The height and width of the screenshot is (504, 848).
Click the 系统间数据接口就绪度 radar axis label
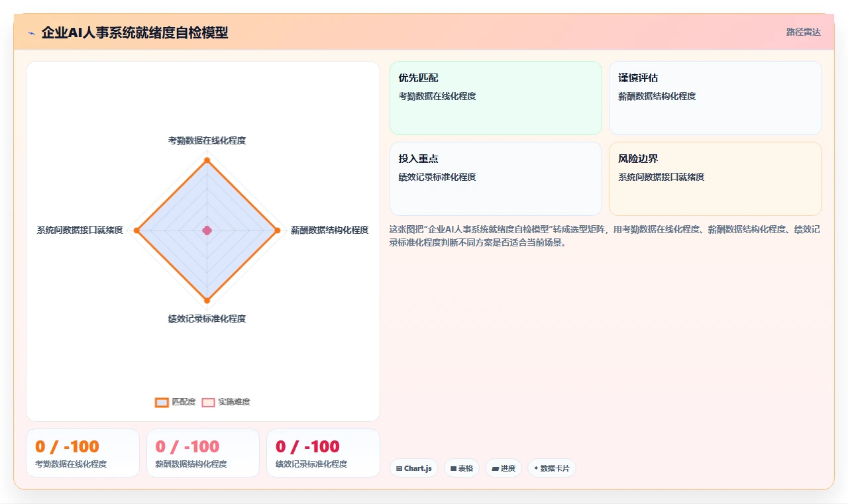coord(79,230)
